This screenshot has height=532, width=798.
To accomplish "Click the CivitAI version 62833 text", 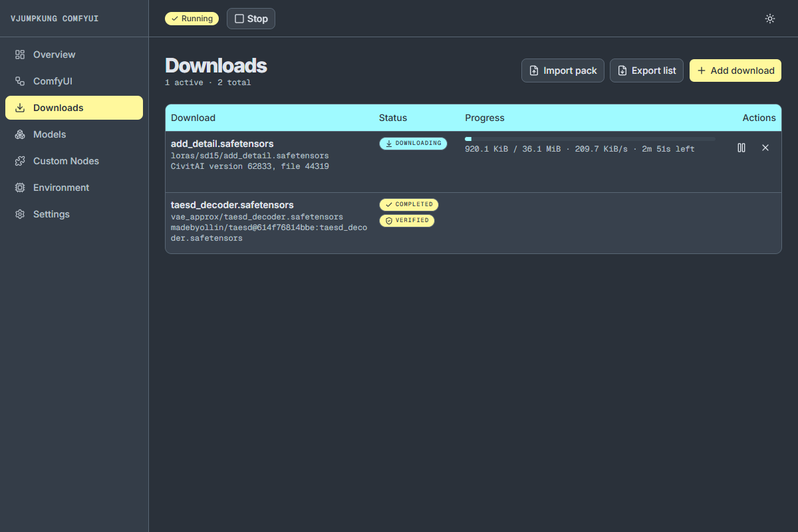I will point(250,166).
